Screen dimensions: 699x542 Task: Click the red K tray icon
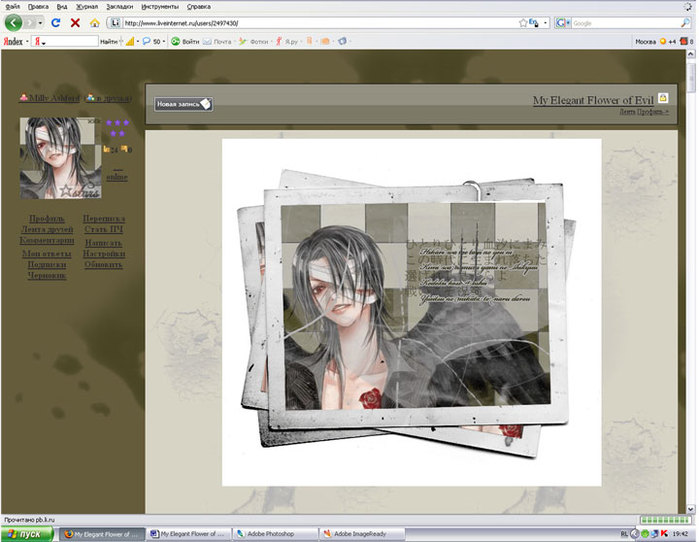(664, 534)
